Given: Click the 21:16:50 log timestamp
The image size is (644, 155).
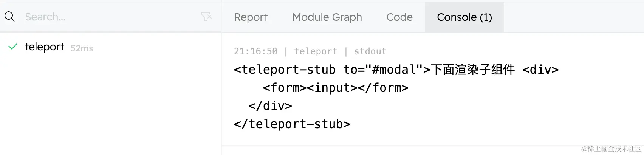Looking at the screenshot, I should pyautogui.click(x=255, y=51).
